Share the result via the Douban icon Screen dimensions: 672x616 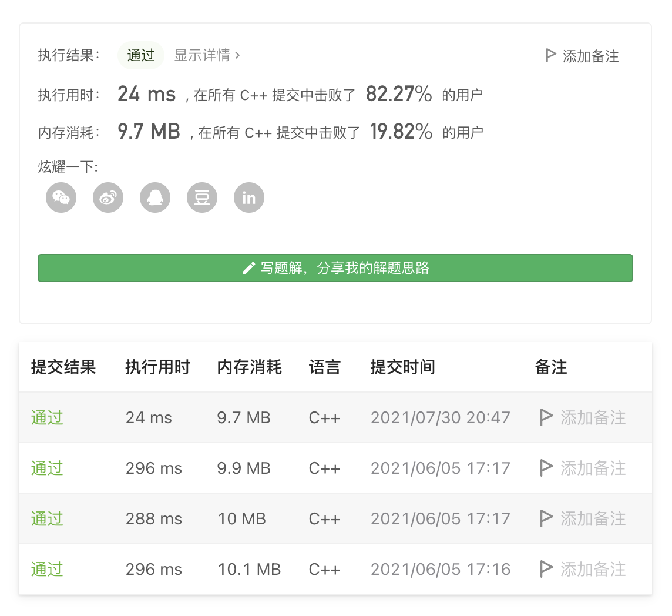tap(202, 197)
